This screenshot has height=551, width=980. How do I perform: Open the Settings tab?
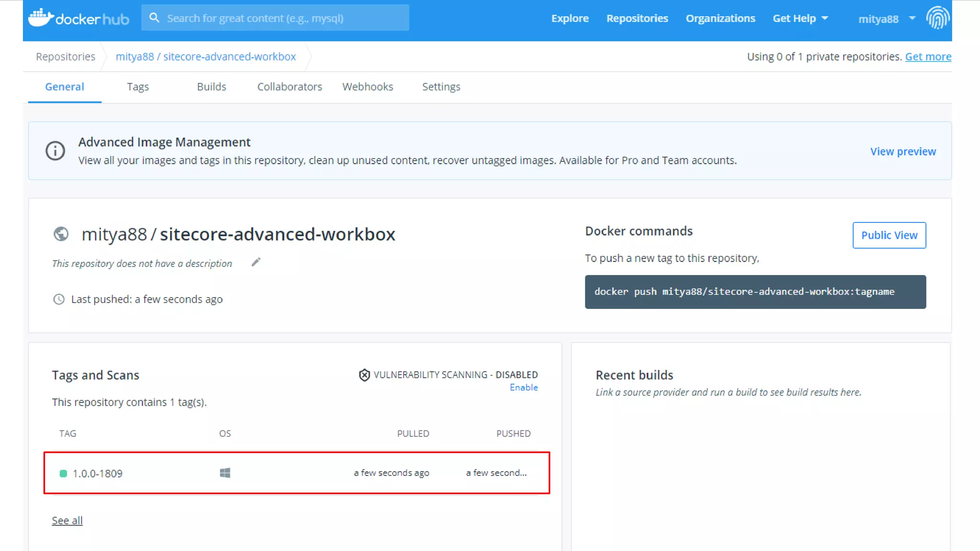pyautogui.click(x=441, y=87)
